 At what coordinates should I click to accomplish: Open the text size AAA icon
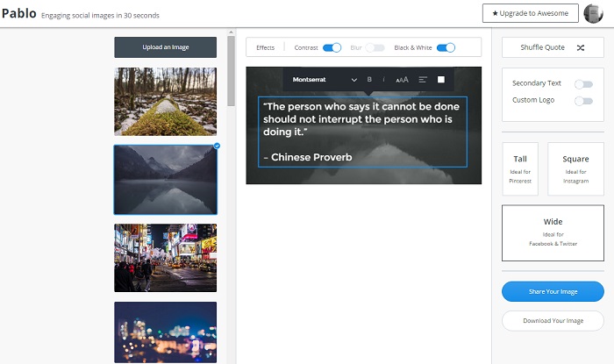click(402, 80)
